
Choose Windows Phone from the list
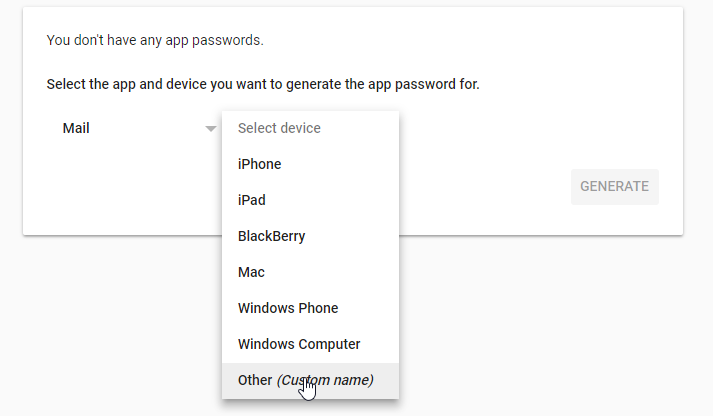(x=288, y=308)
